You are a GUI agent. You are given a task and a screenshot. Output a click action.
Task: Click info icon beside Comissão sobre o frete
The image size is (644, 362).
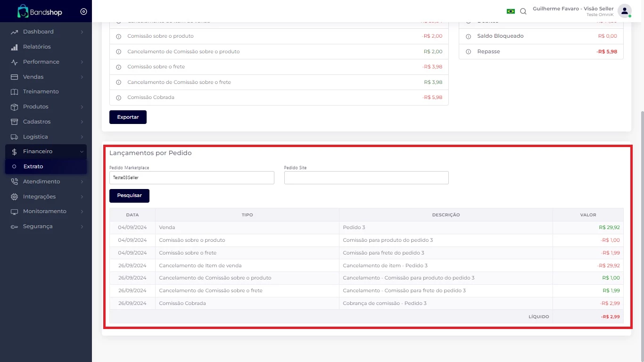[x=118, y=67]
